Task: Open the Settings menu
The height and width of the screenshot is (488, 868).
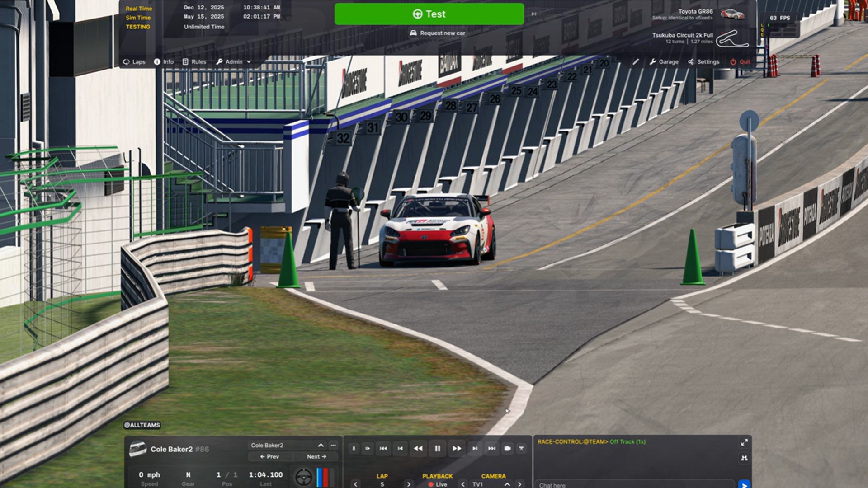Action: 703,62
